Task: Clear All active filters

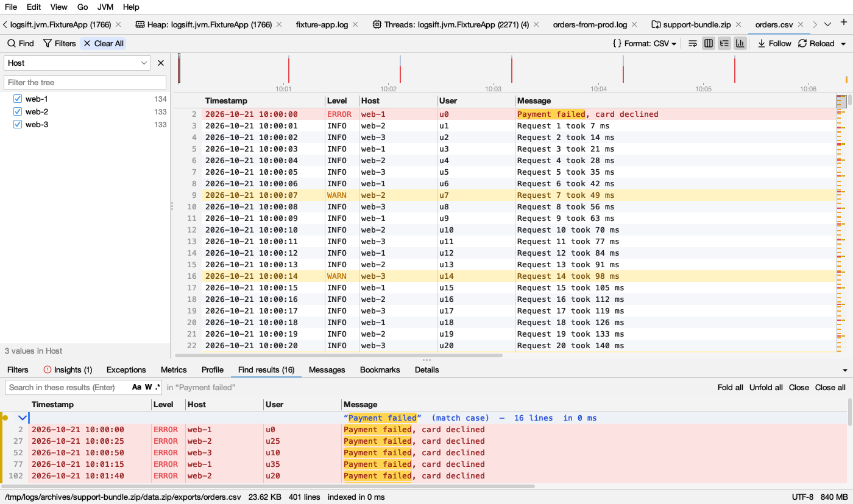Action: pyautogui.click(x=104, y=43)
